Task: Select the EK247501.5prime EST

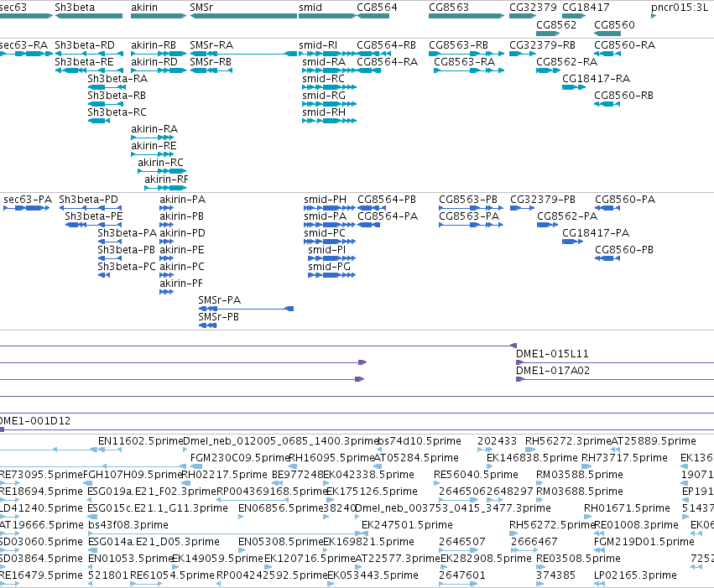Action: click(366, 533)
